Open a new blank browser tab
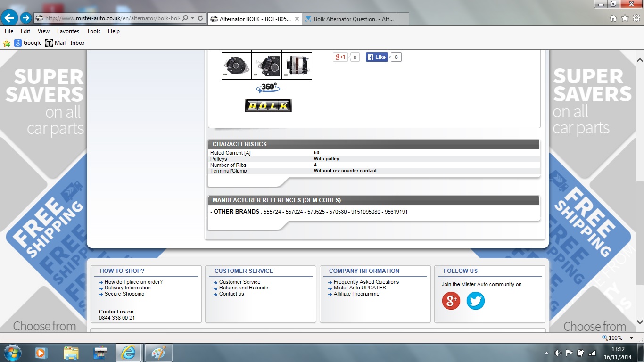 403,19
